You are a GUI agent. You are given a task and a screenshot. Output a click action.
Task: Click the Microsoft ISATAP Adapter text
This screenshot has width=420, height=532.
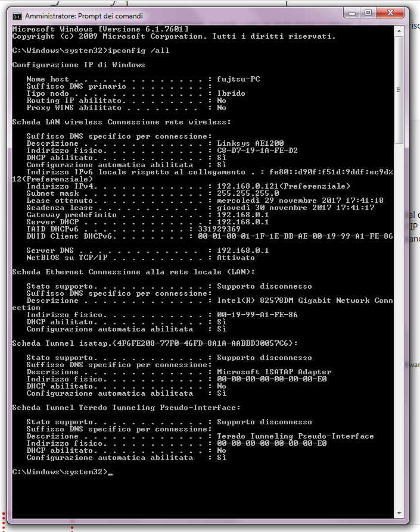274,372
